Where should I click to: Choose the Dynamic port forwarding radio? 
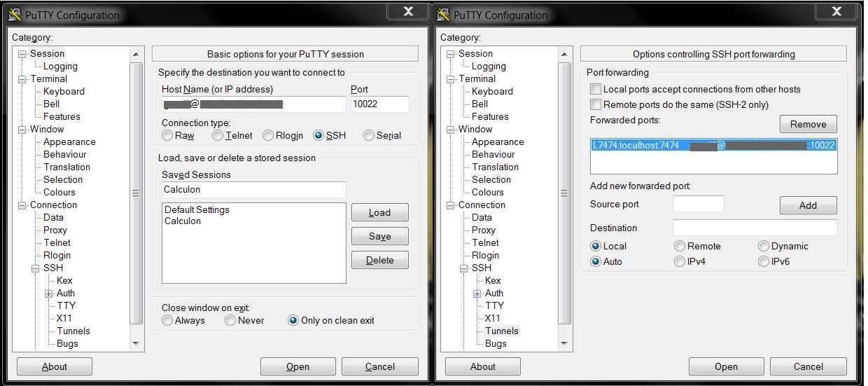pyautogui.click(x=764, y=247)
